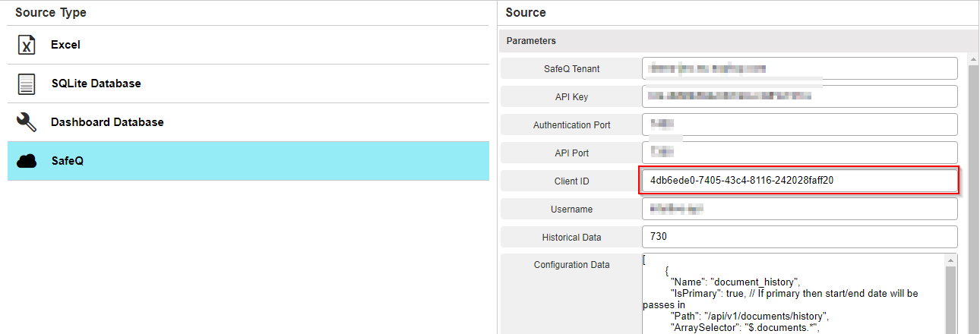Click the Source panel scroll-up arrow
The height and width of the screenshot is (334, 980).
[x=973, y=58]
